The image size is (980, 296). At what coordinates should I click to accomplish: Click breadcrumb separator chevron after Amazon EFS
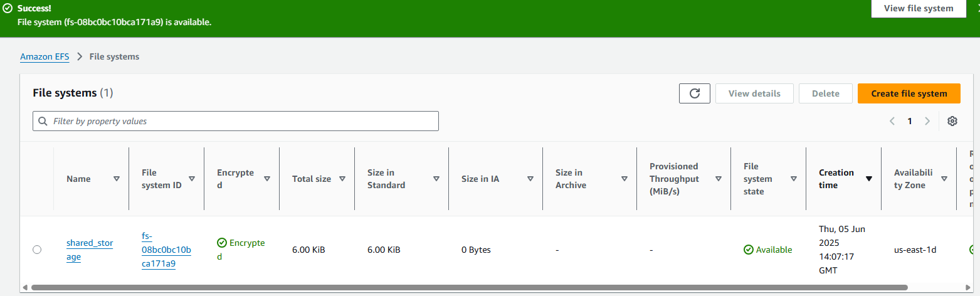coord(80,56)
